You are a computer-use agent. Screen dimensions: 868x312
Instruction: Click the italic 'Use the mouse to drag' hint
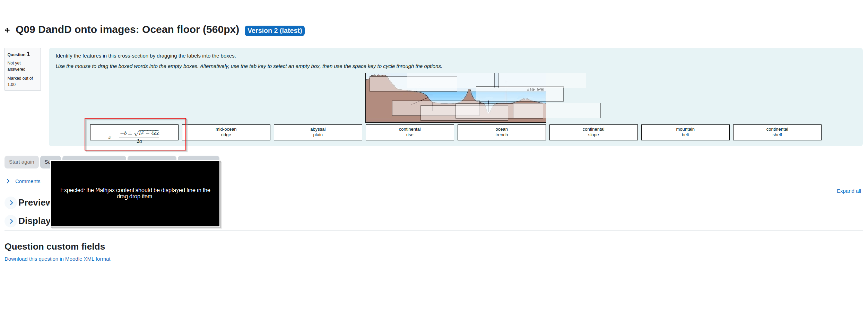249,66
